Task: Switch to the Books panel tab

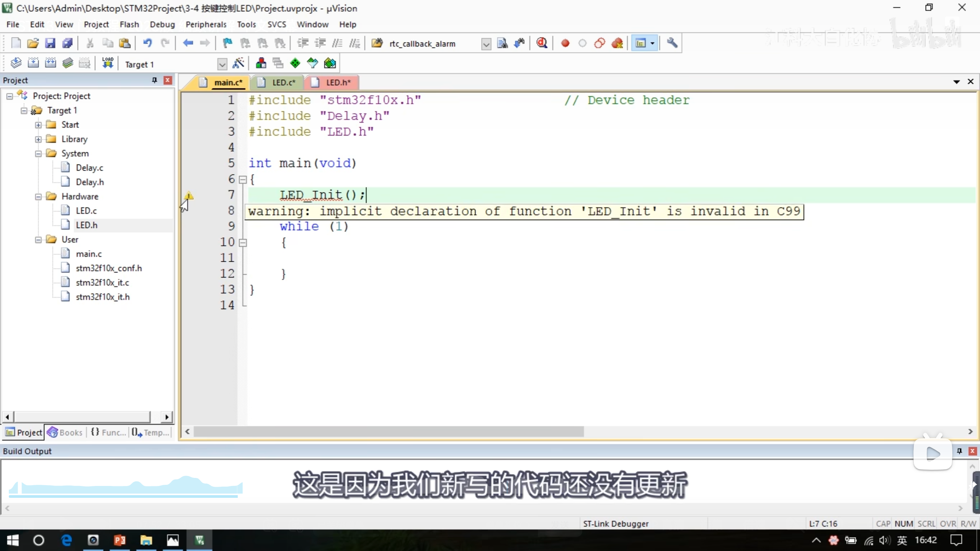Action: tap(65, 432)
